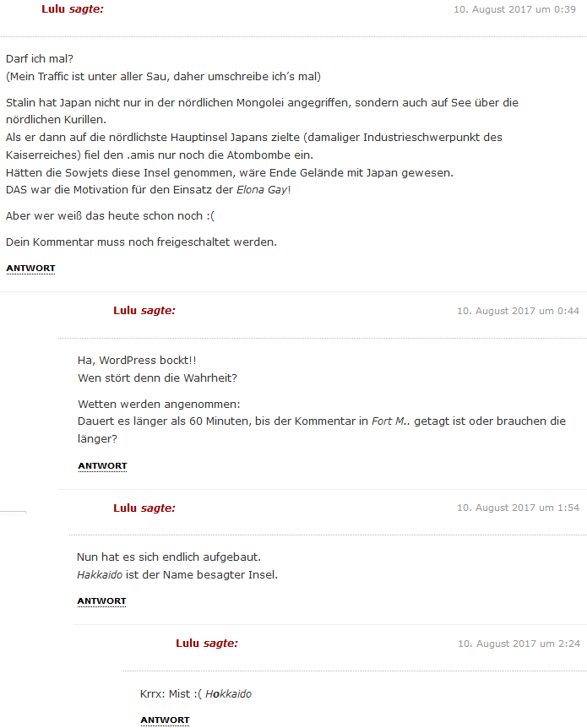The width and height of the screenshot is (587, 728).
Task: Open timestamp 10. August 2017 um 1:54
Action: pos(519,508)
